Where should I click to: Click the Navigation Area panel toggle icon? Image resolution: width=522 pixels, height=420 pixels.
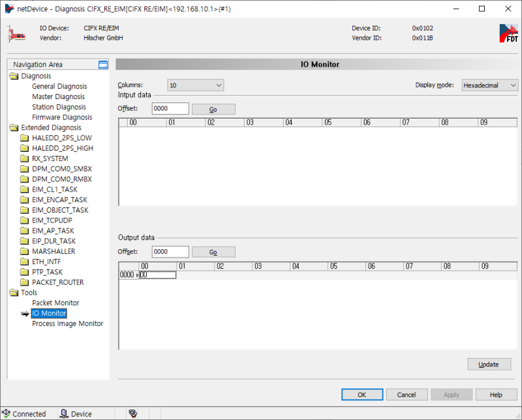coord(103,65)
